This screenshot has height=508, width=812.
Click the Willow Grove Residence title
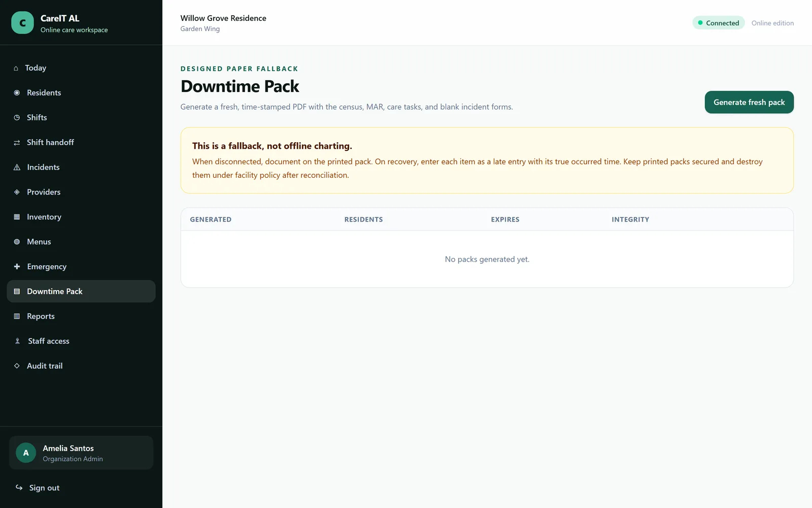(x=223, y=18)
